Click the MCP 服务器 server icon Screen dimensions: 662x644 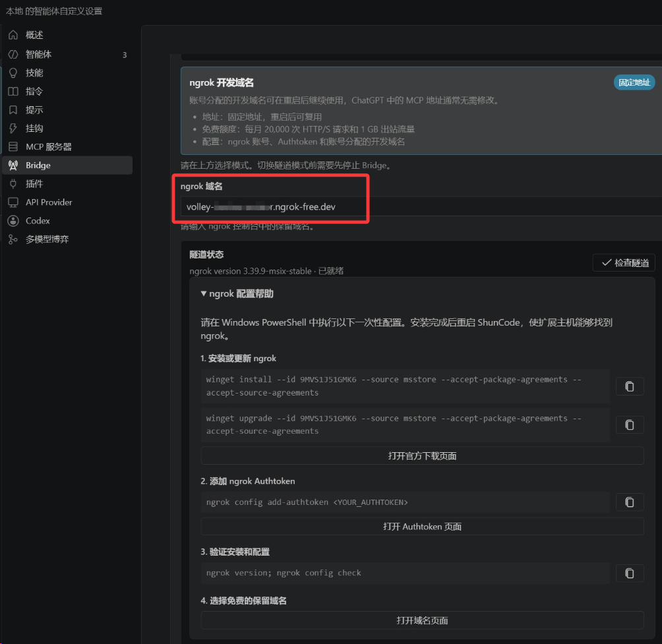tap(13, 147)
